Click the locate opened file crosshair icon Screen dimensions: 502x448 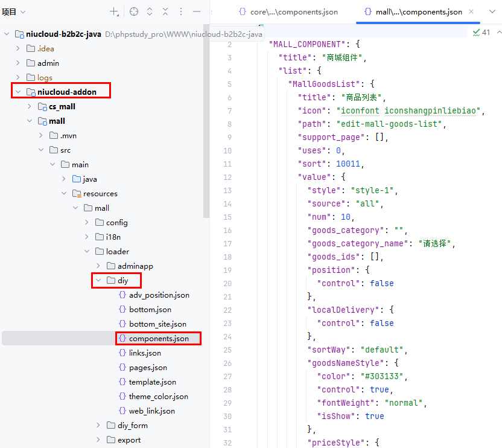[x=134, y=11]
